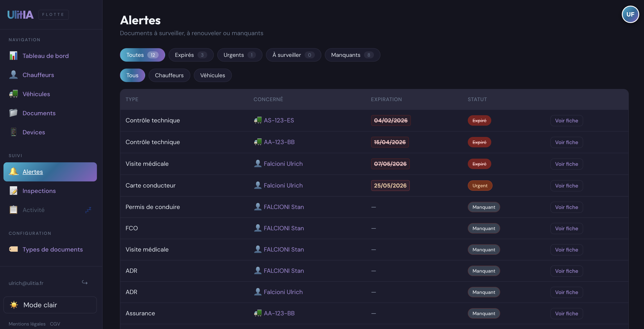Click person icon in Carte conducteur row
This screenshot has width=644, height=329.
[258, 186]
